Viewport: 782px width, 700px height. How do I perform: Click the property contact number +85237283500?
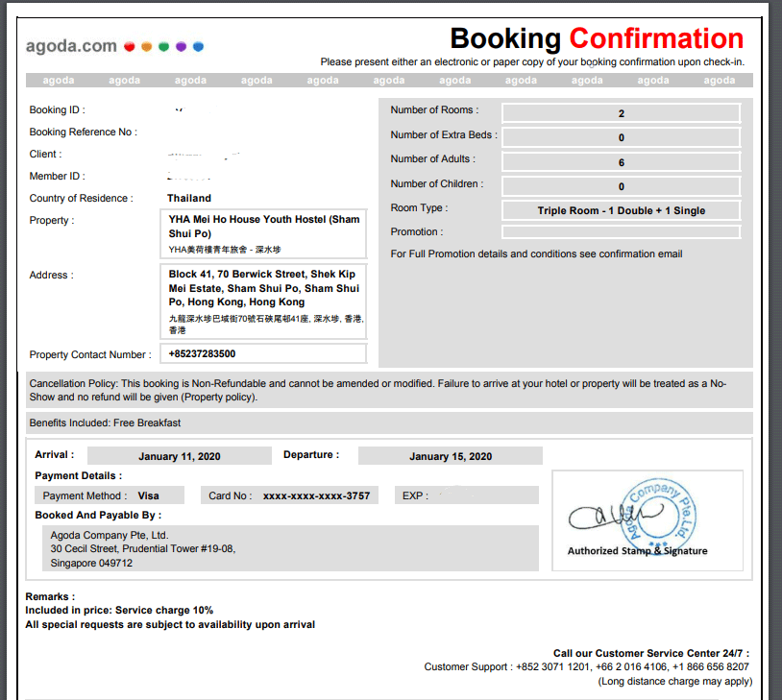[x=202, y=354]
